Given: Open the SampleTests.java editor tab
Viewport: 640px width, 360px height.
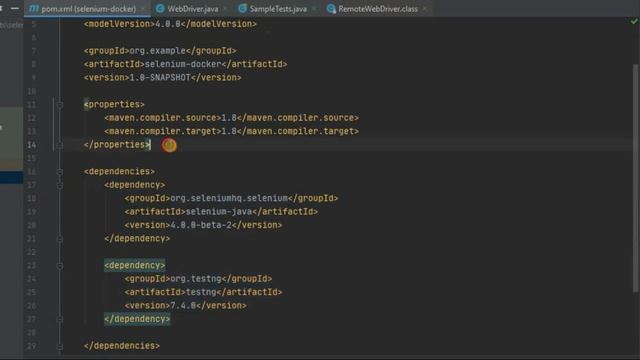Looking at the screenshot, I should pyautogui.click(x=278, y=9).
